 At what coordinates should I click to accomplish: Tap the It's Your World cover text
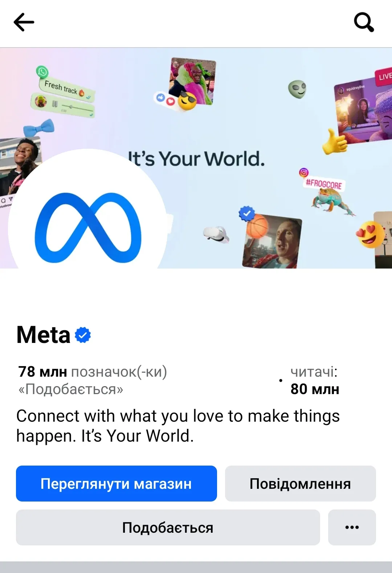(196, 159)
